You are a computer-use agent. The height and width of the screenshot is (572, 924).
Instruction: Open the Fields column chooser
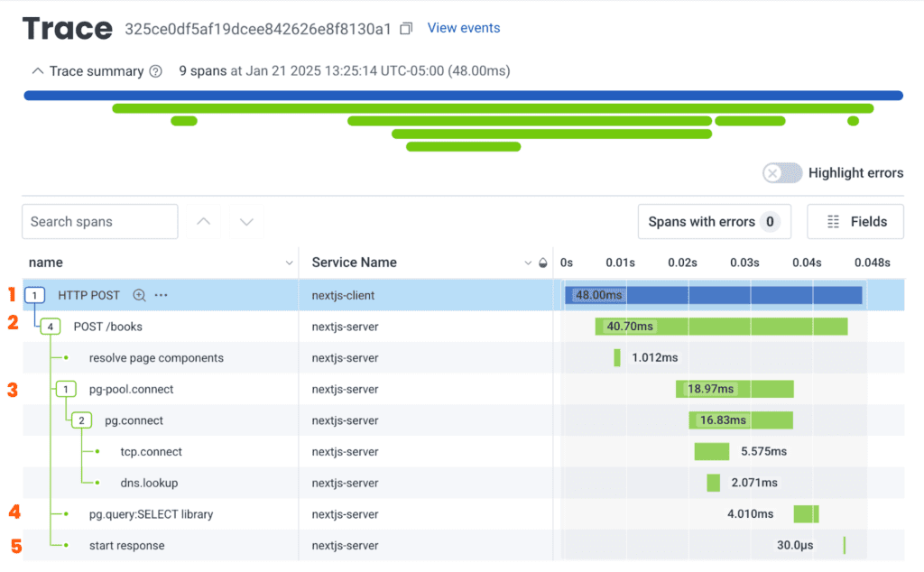click(855, 222)
